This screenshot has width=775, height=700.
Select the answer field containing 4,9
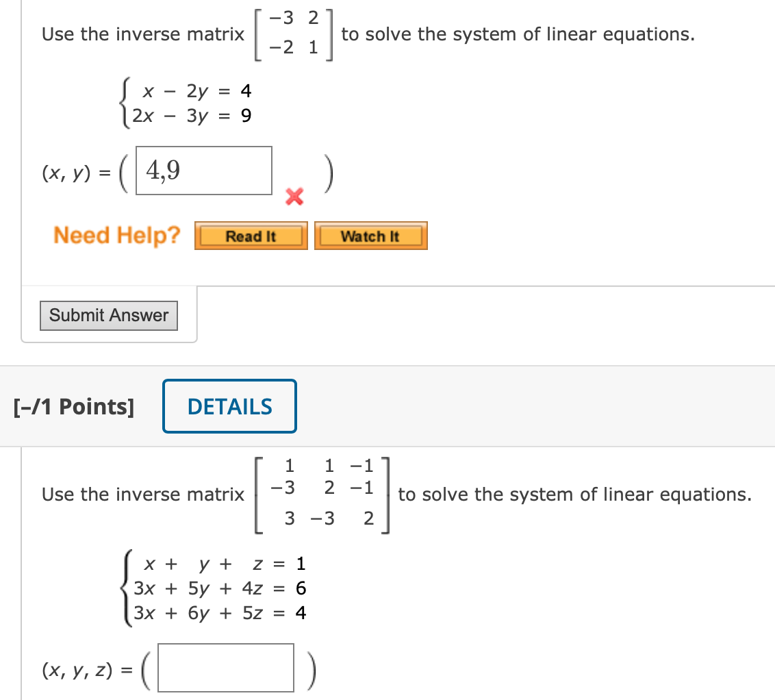click(203, 171)
